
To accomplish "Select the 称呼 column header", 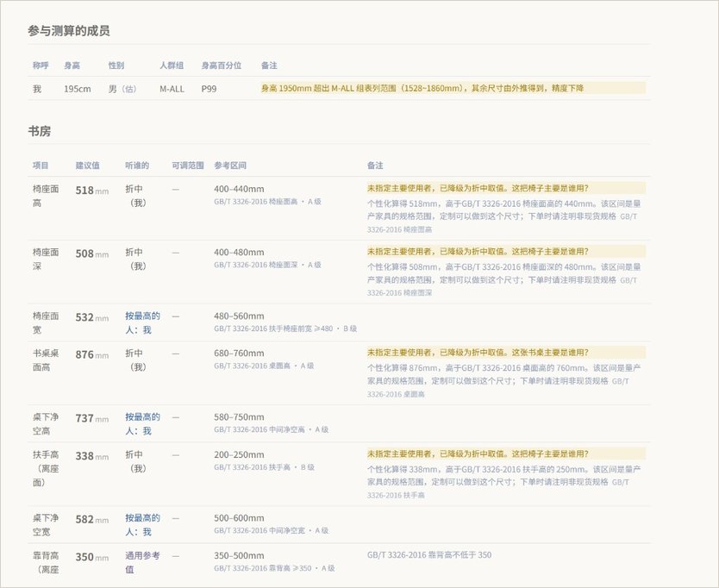I will [41, 66].
